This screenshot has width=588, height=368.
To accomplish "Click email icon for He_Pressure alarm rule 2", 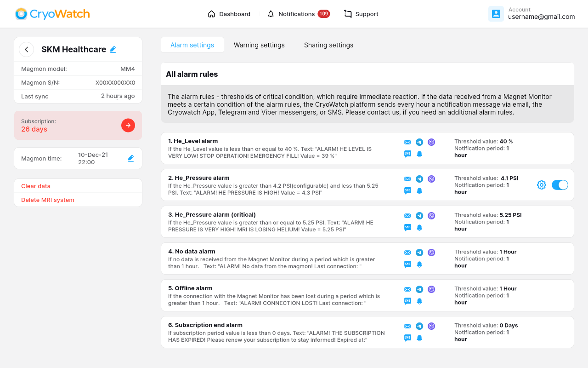I will (x=407, y=179).
